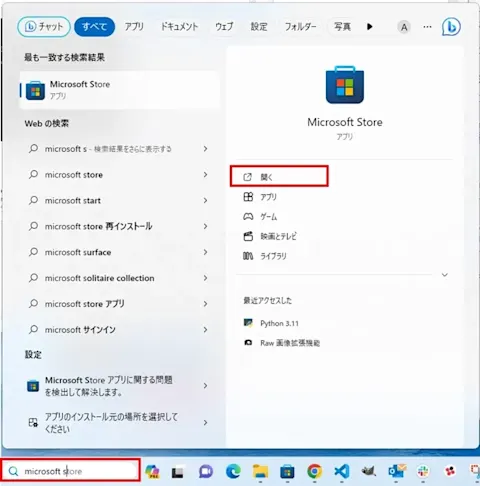Click the チャット Bing chat button

pos(44,27)
